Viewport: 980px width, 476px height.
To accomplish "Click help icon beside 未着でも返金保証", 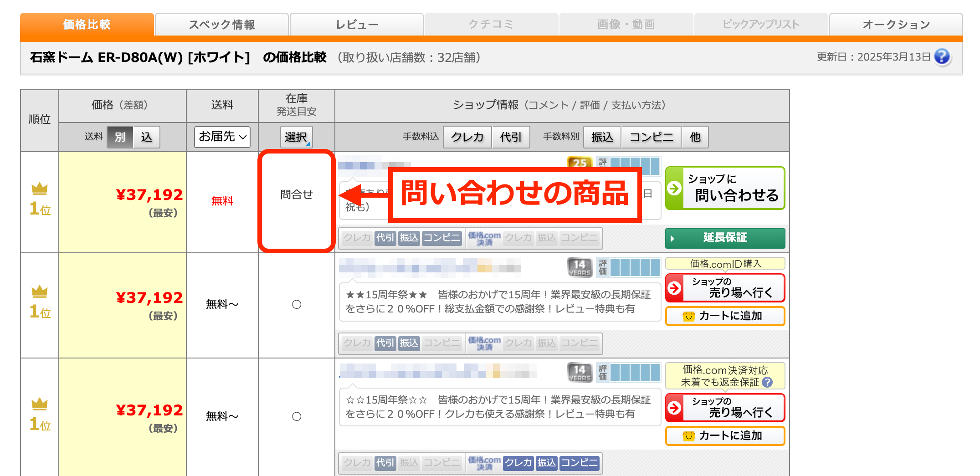I will tap(767, 382).
